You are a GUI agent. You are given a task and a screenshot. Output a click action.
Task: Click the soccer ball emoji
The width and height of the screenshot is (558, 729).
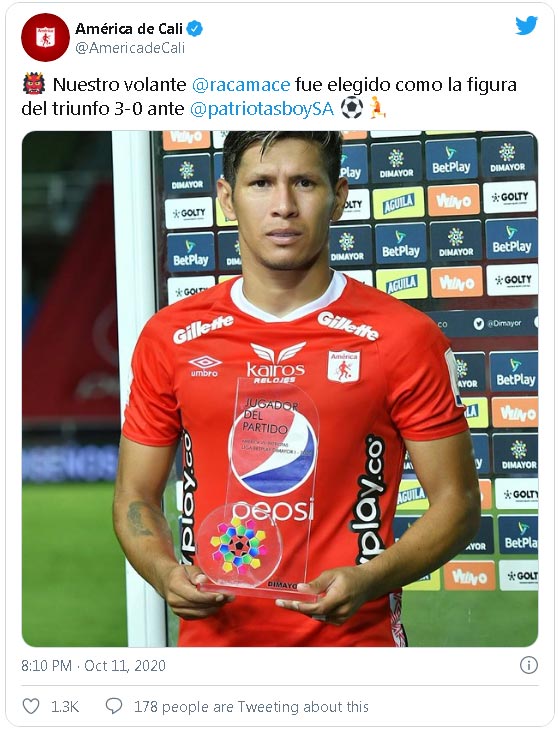[352, 108]
